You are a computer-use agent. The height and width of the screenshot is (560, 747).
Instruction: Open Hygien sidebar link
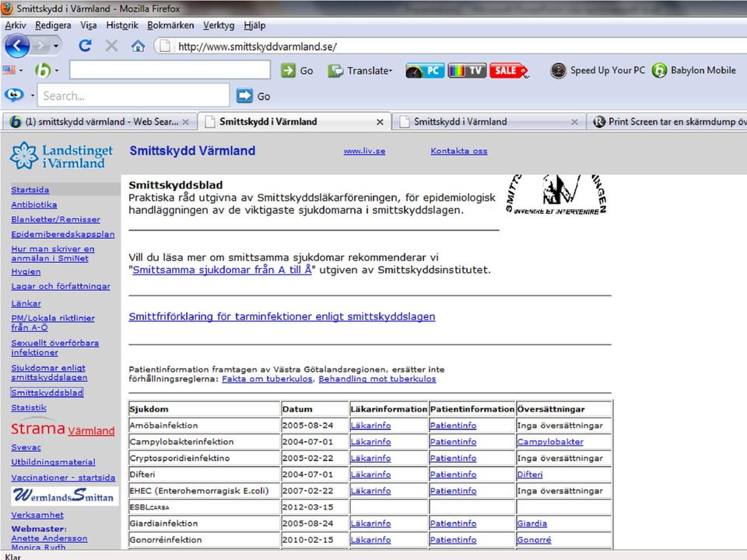26,271
